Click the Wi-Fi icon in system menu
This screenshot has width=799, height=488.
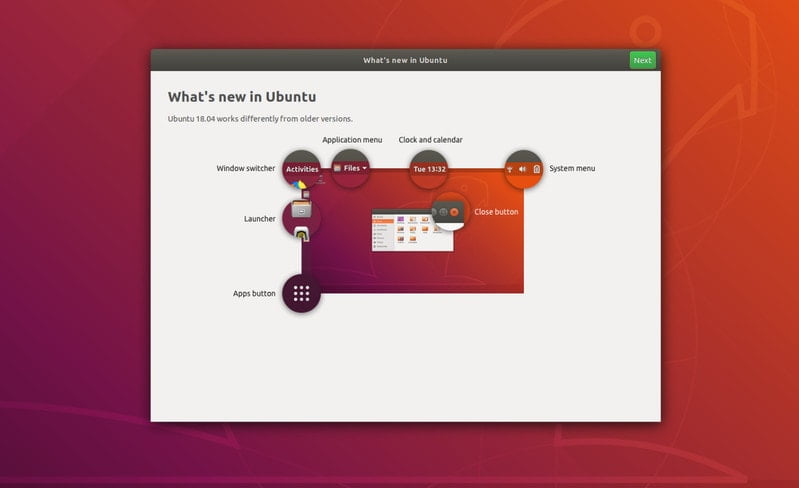[510, 169]
